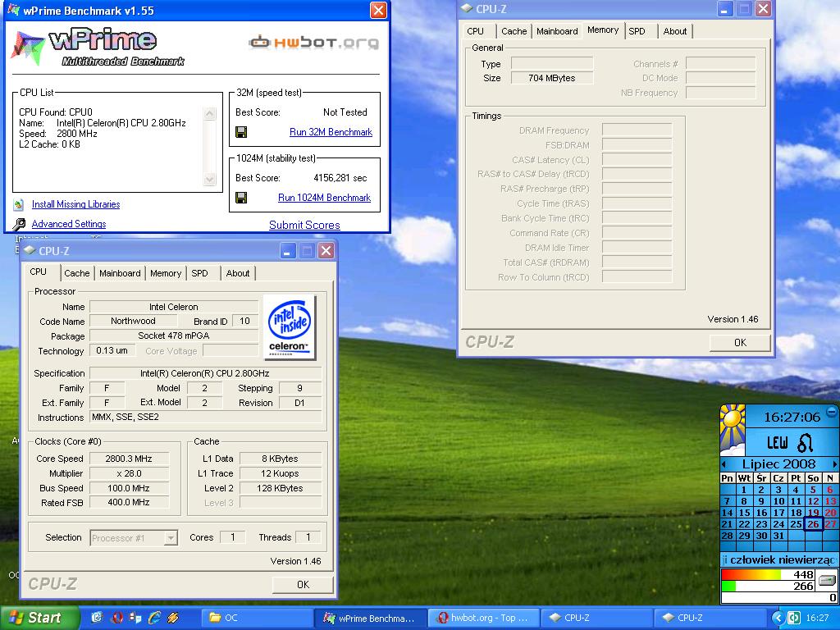840x630 pixels.
Task: Click the third quick launch icon
Action: click(135, 618)
